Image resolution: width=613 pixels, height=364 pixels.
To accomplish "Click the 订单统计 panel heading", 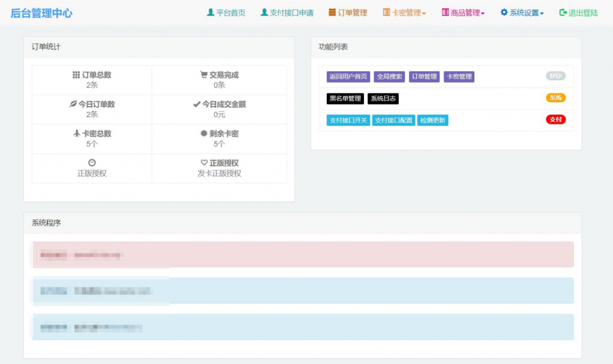I will click(45, 47).
